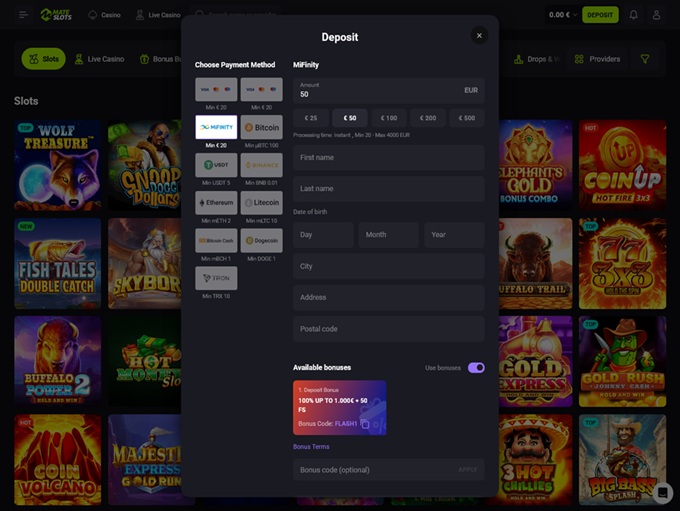Select Binance BNB payment method
The height and width of the screenshot is (511, 680).
pyautogui.click(x=261, y=165)
